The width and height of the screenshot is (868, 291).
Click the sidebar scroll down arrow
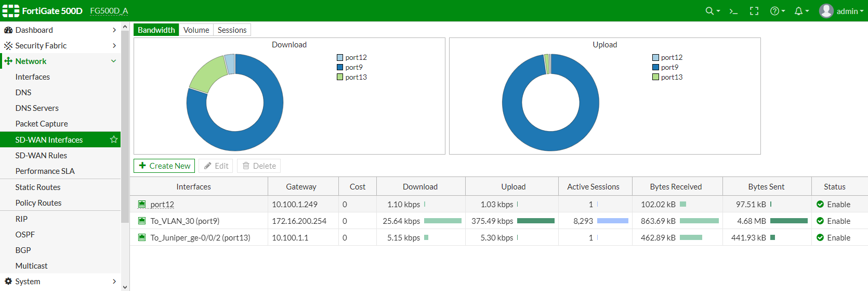[x=125, y=287]
